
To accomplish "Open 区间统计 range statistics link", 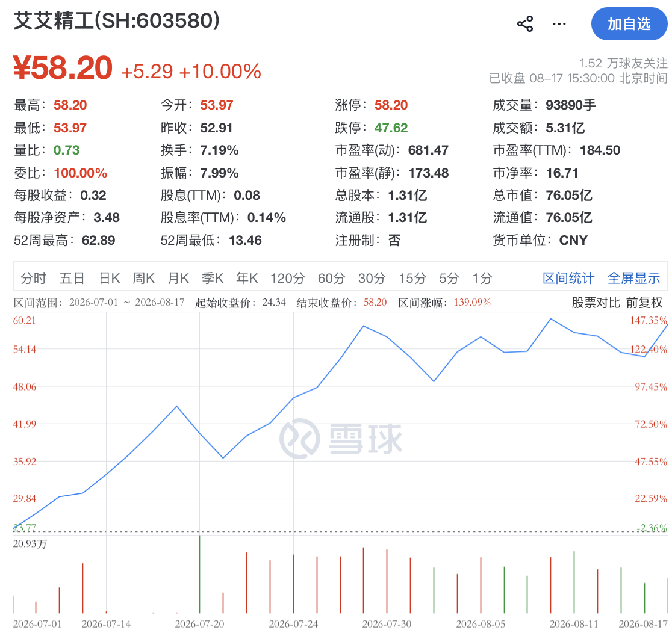I will pyautogui.click(x=568, y=279).
